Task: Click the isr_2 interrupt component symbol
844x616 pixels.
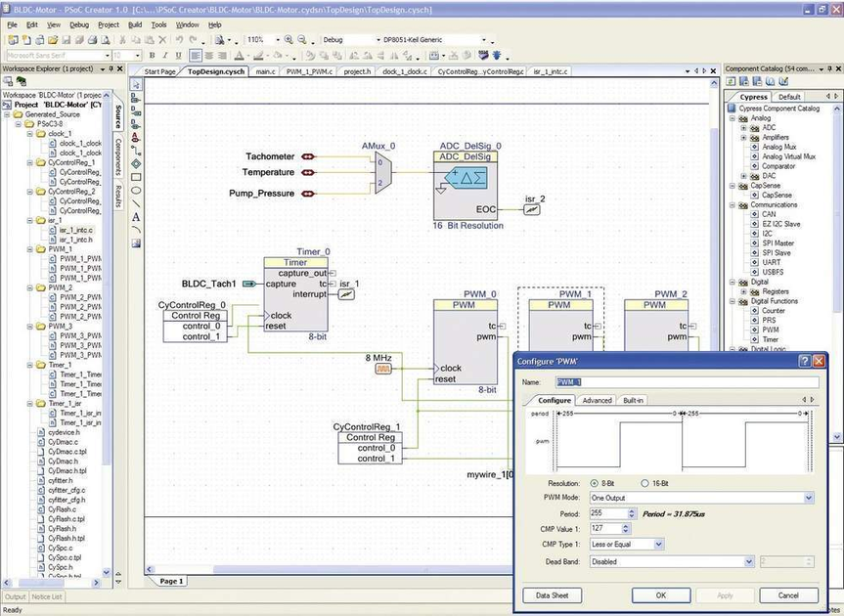Action: [534, 209]
